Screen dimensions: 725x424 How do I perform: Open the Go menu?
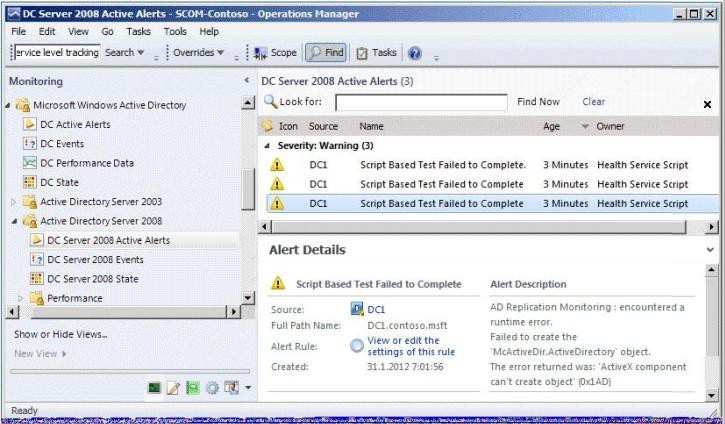point(107,31)
